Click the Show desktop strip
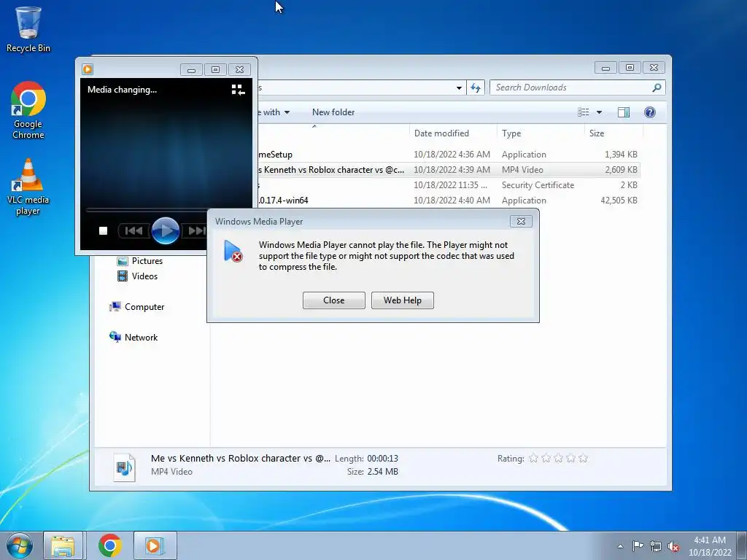The width and height of the screenshot is (747, 560). coord(741,545)
